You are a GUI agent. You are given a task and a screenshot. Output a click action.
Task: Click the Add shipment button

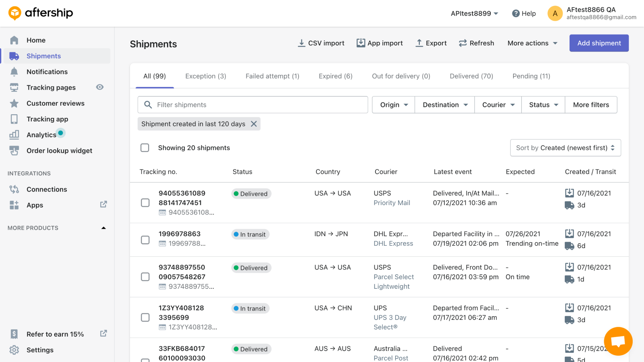point(599,43)
